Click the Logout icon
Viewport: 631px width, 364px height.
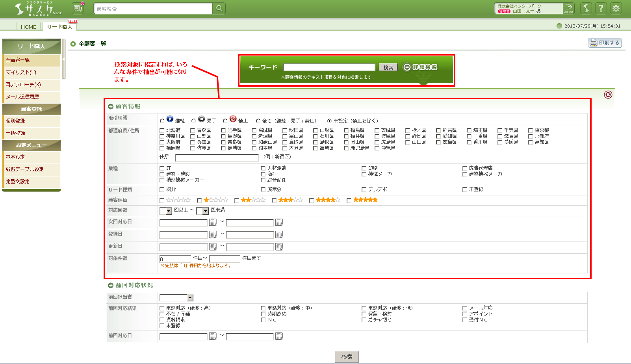click(568, 8)
